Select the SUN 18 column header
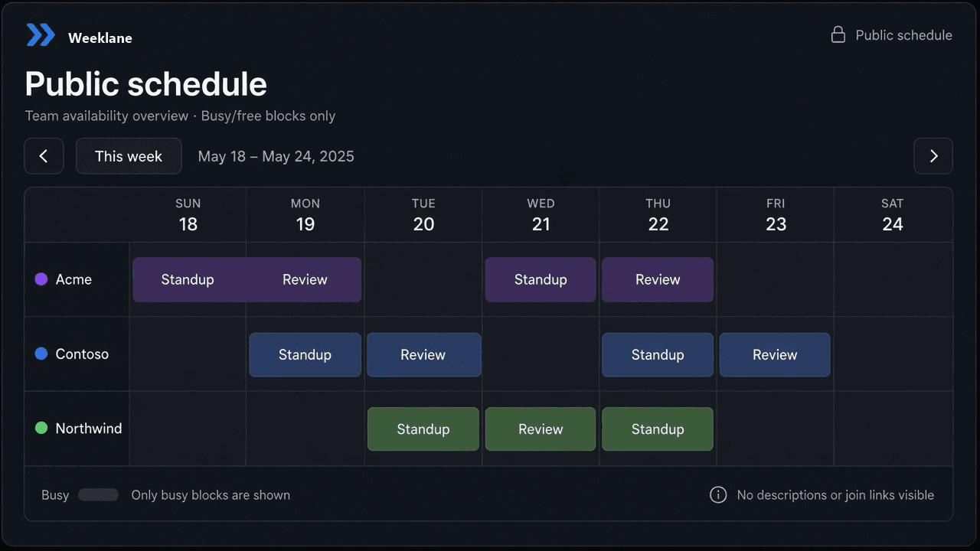 click(x=188, y=215)
